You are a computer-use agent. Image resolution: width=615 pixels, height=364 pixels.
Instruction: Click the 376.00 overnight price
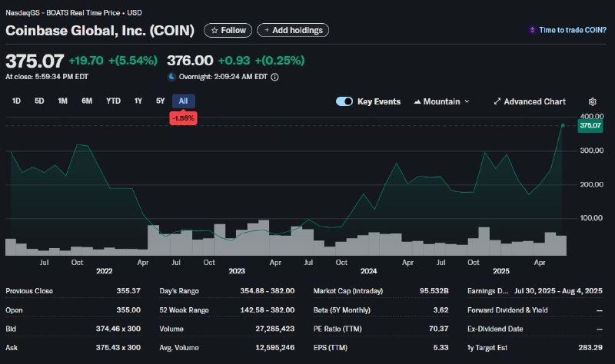click(x=190, y=61)
